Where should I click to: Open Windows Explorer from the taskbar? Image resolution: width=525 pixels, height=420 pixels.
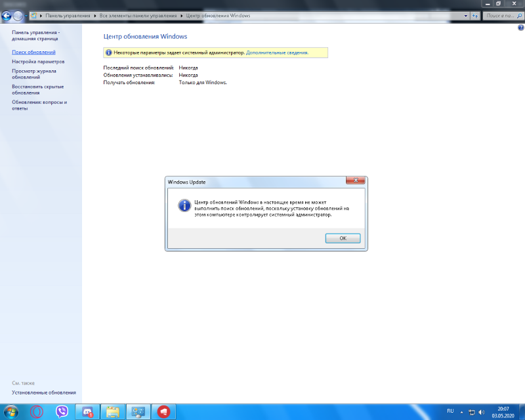point(113,412)
